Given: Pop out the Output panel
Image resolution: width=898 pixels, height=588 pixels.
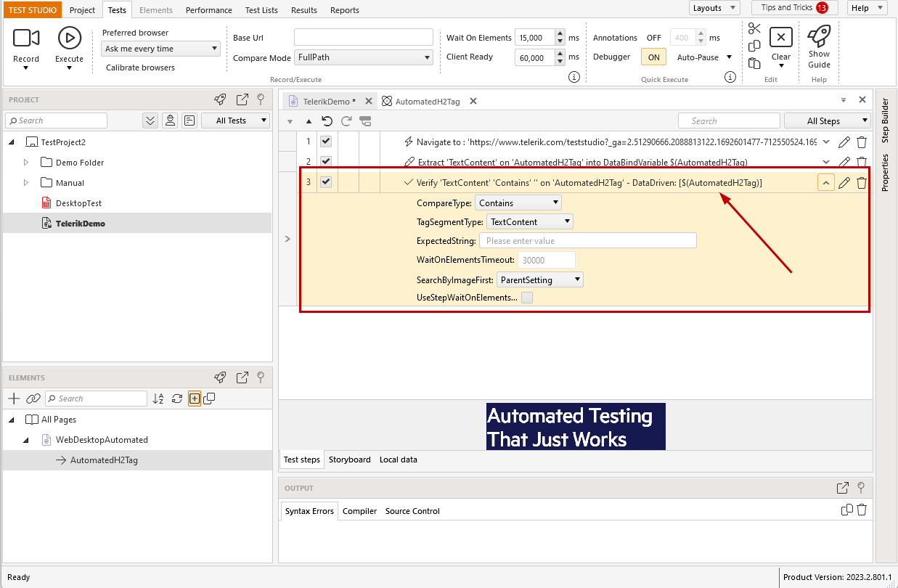Looking at the screenshot, I should (843, 488).
